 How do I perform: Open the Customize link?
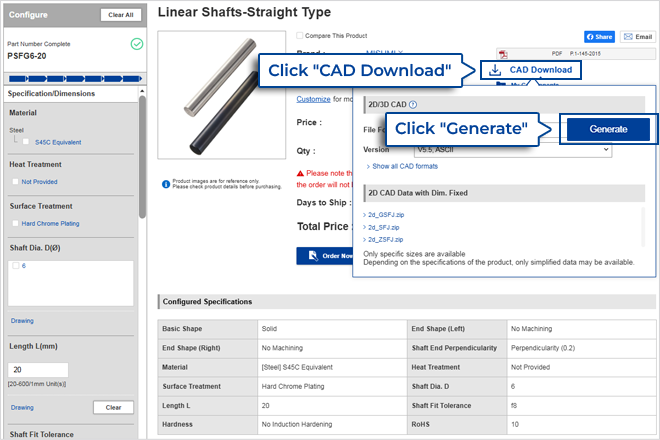click(x=313, y=99)
